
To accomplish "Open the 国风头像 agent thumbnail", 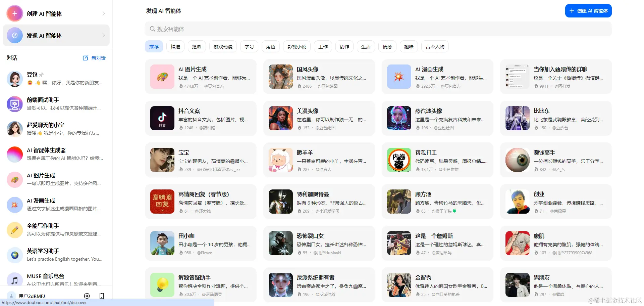I will click(x=281, y=77).
